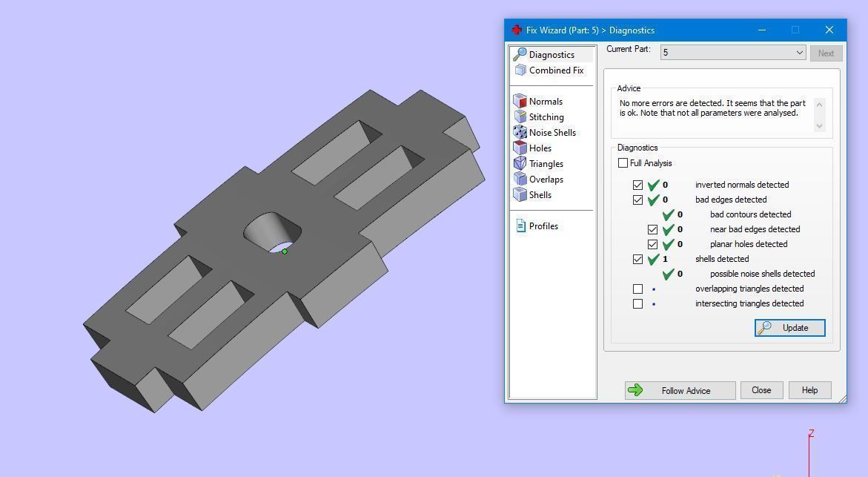Screen dimensions: 868x477
Task: Open Help for the Fix Wizard
Action: (810, 390)
